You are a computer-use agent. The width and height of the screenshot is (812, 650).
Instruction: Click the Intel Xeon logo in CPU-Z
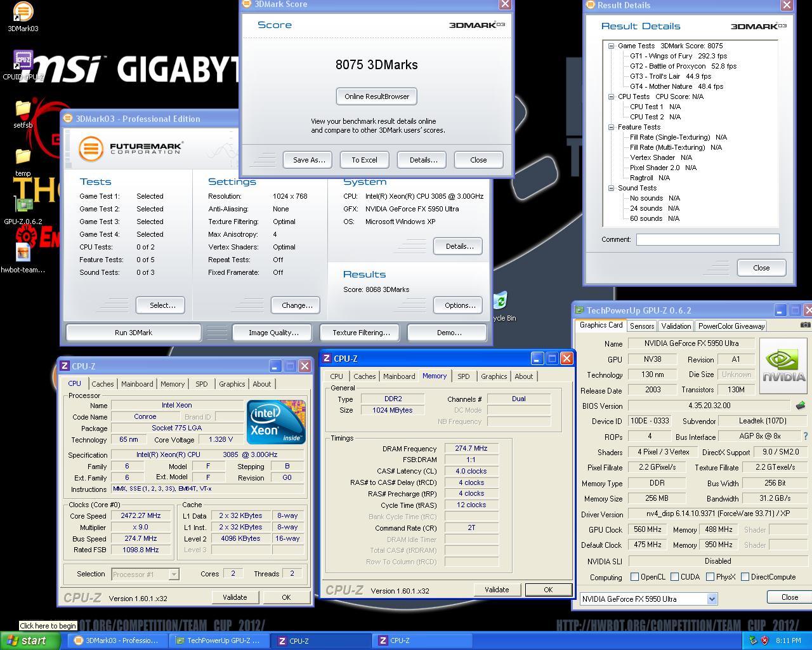[276, 421]
